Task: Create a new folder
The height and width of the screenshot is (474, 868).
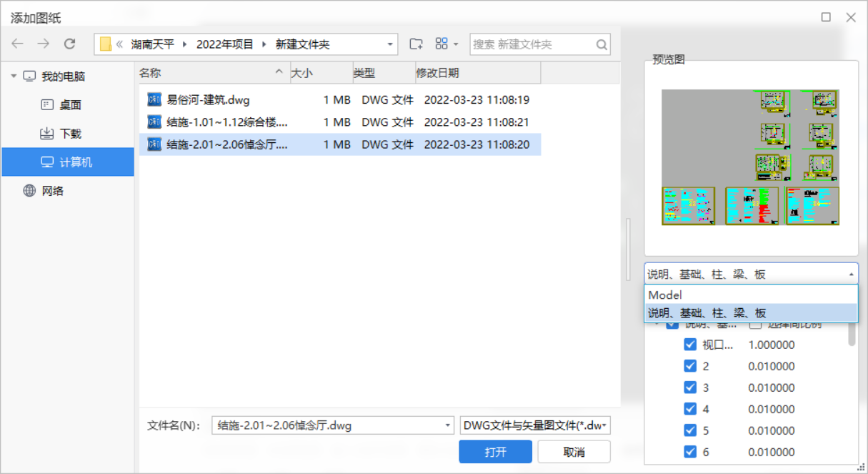Action: point(416,44)
